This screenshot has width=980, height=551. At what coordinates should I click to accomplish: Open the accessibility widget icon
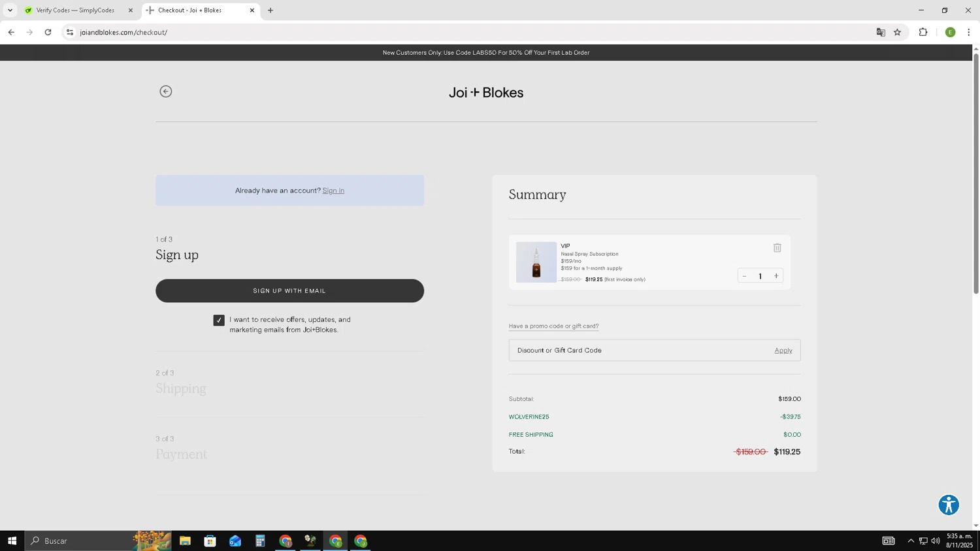(x=949, y=505)
